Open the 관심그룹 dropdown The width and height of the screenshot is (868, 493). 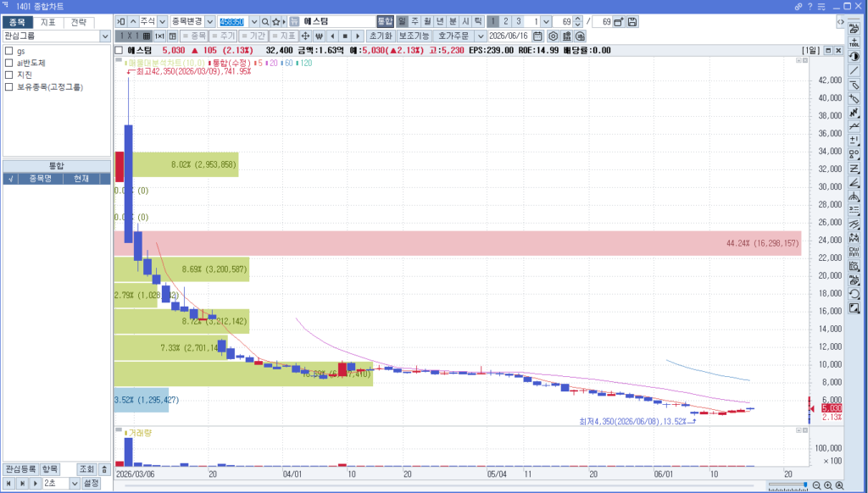click(105, 36)
